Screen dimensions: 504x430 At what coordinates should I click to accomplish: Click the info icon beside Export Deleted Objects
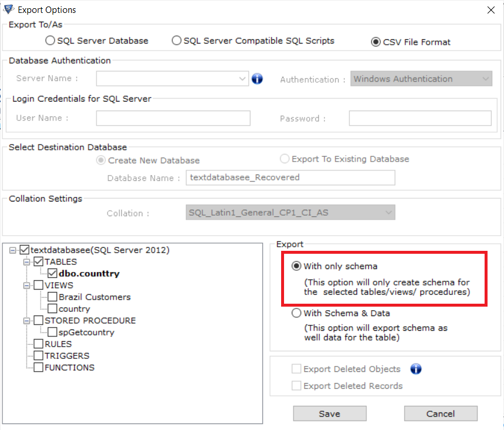[416, 369]
